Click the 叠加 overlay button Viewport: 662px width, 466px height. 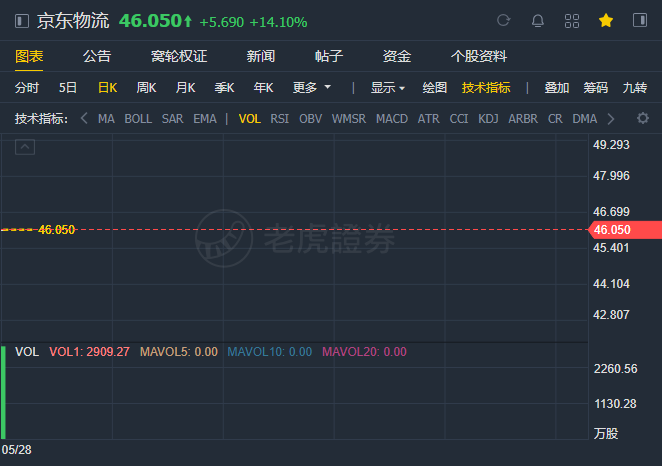[556, 88]
